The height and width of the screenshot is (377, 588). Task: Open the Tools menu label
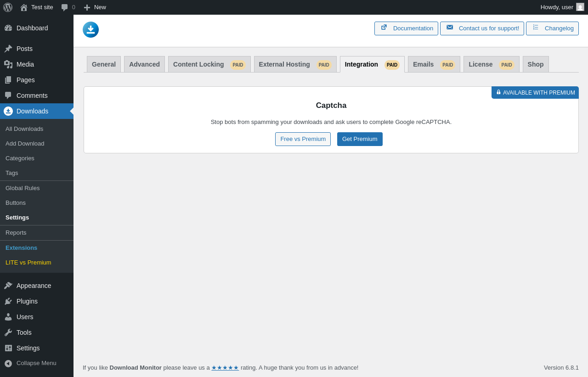tap(24, 332)
